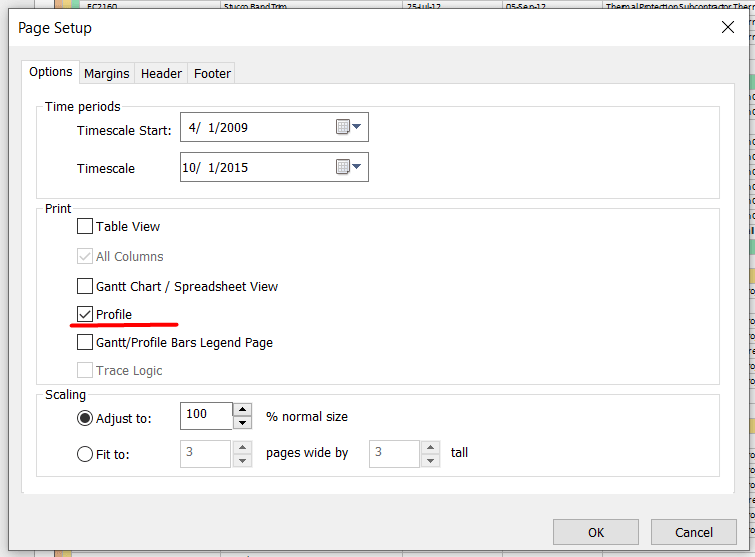Image resolution: width=755 pixels, height=557 pixels.
Task: Select the Fit to radio button
Action: click(85, 454)
